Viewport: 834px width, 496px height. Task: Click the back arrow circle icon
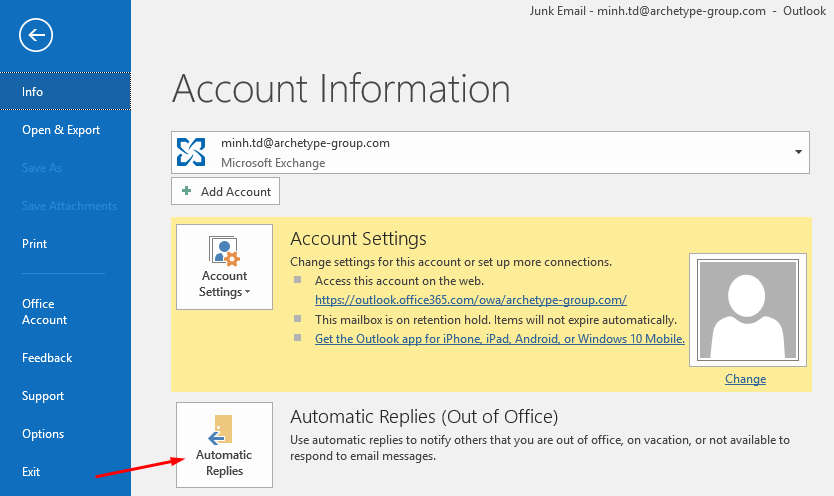click(x=36, y=35)
